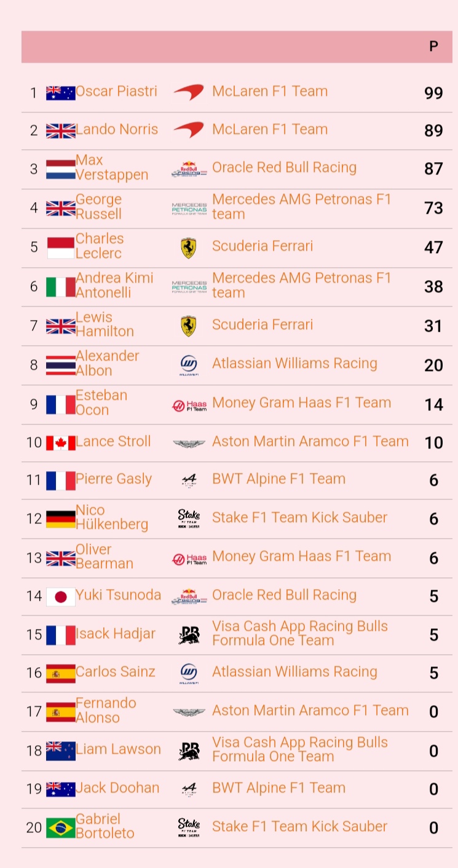
Task: Click the Mercedes logo beside George Russell
Action: click(x=189, y=208)
